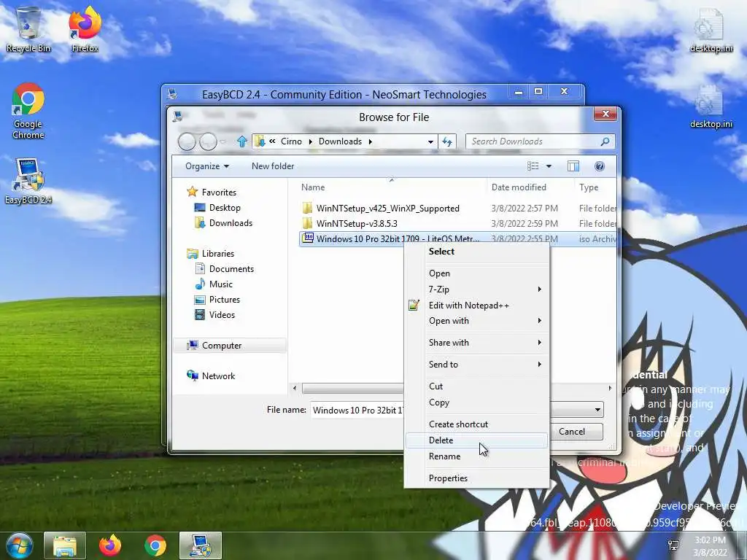The height and width of the screenshot is (560, 747).
Task: Click the search magnifier icon
Action: (605, 141)
